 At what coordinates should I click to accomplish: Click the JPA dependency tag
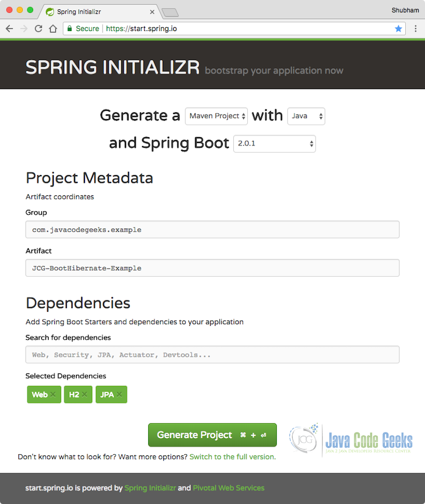(x=111, y=394)
